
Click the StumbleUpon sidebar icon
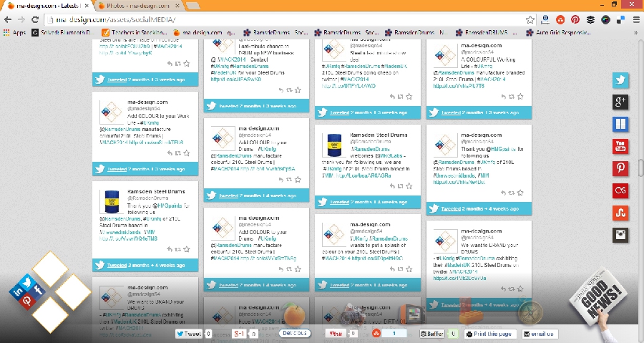620,213
